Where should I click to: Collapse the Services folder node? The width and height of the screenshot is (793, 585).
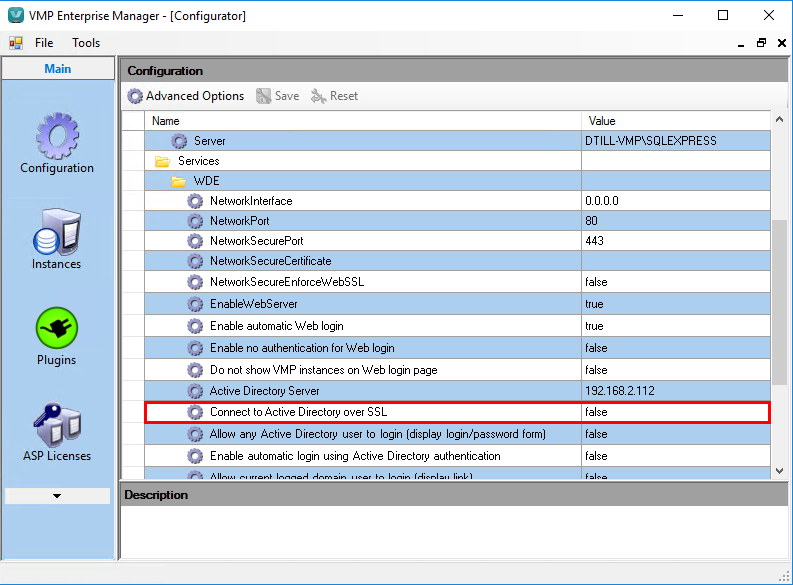coord(162,161)
